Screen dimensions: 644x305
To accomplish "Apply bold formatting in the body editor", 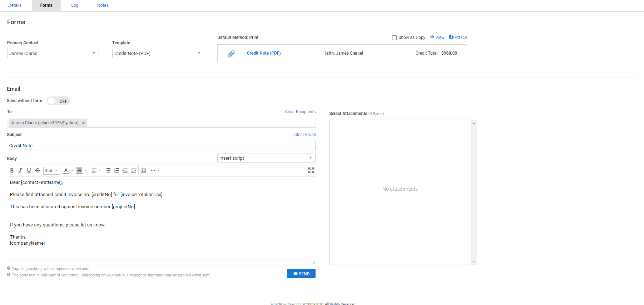I will [12, 171].
